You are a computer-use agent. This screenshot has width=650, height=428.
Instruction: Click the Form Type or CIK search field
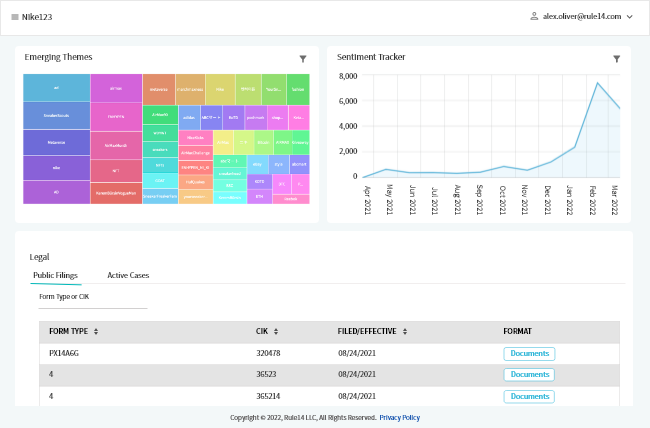(92, 298)
